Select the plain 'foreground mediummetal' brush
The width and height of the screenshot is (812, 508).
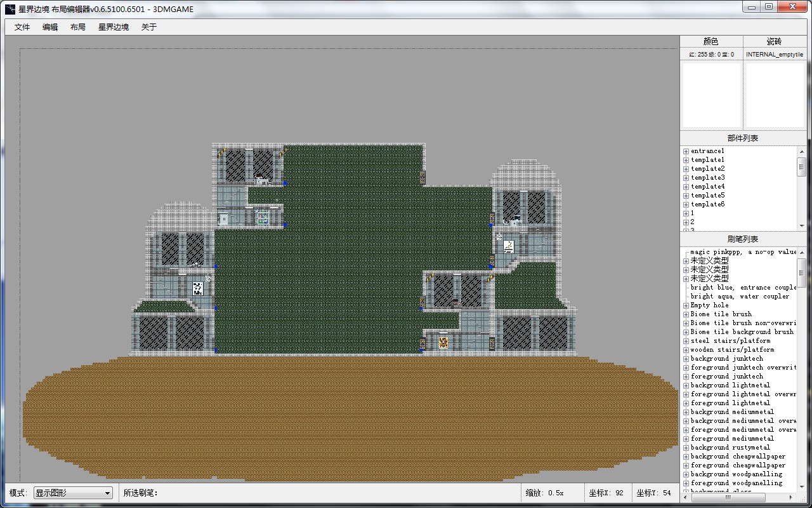733,439
